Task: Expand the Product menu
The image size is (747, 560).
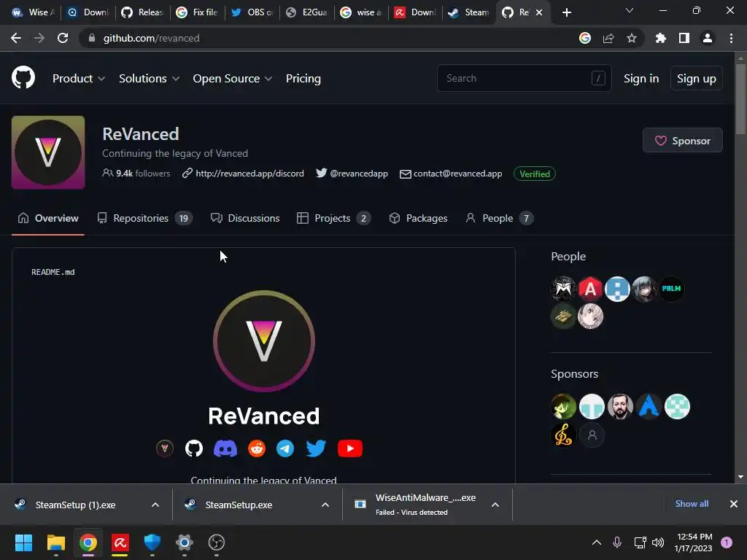Action: (79, 79)
